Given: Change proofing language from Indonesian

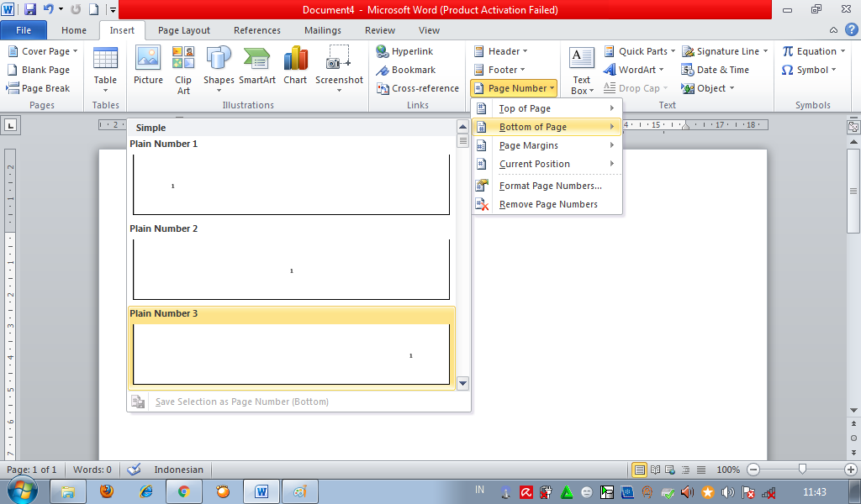Looking at the screenshot, I should pos(180,470).
